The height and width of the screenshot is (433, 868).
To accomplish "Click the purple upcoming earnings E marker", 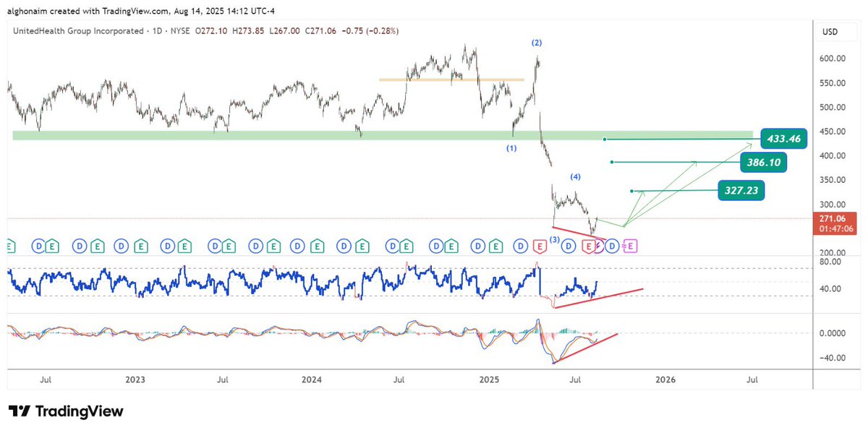I will 630,246.
